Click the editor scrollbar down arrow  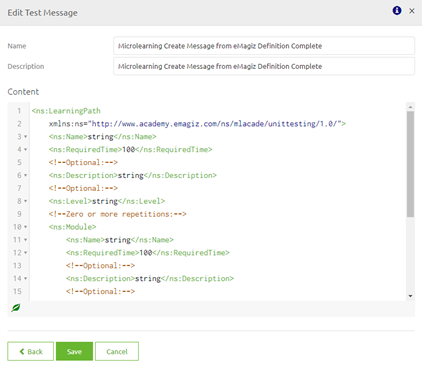coord(410,296)
